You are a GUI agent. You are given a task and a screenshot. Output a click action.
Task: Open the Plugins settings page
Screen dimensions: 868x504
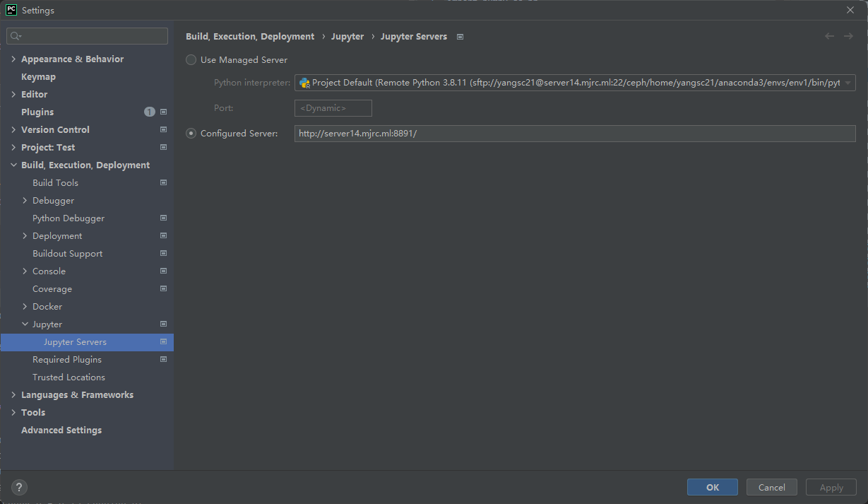[x=37, y=112]
